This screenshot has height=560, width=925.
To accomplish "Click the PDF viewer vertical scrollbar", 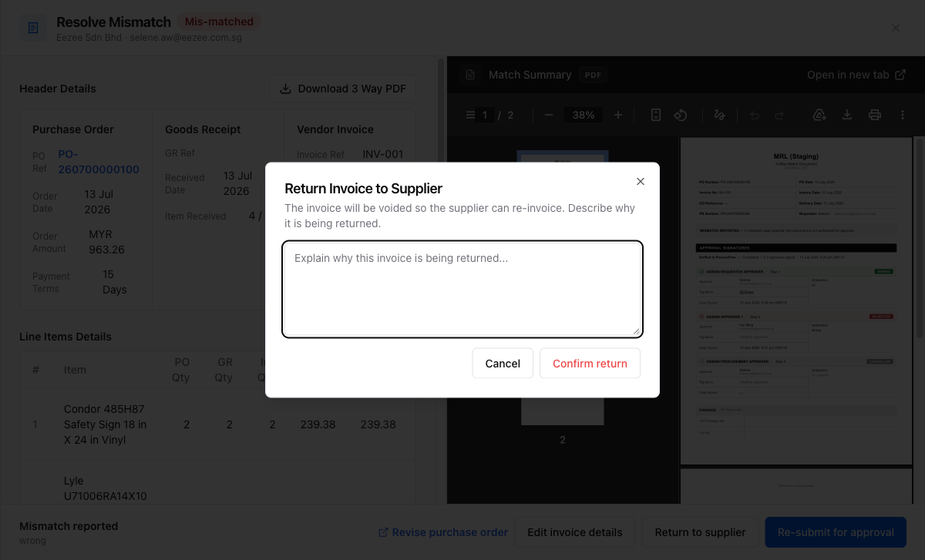I will [x=919, y=239].
